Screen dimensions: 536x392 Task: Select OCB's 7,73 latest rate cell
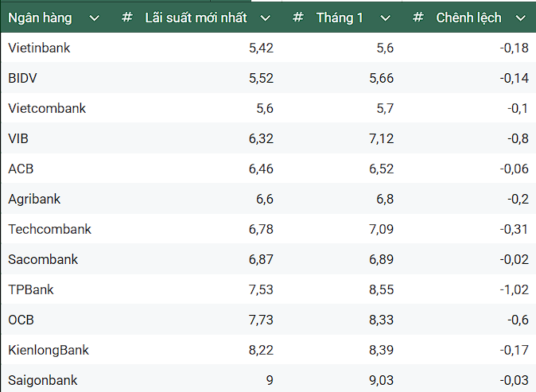pyautogui.click(x=261, y=320)
